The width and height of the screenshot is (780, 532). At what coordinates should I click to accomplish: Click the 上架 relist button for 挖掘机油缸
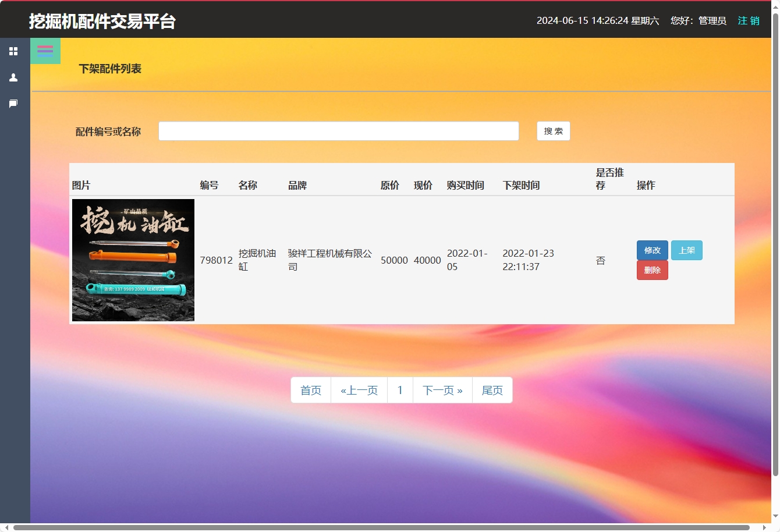tap(686, 250)
